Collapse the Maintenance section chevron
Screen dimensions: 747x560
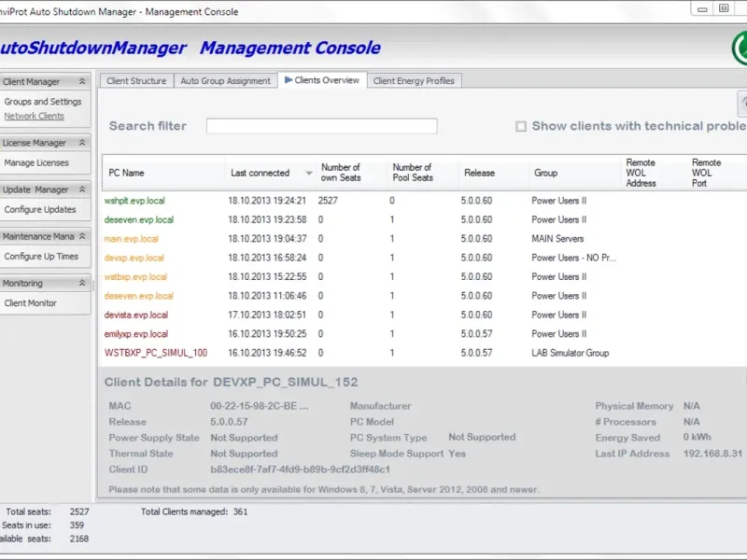[82, 236]
